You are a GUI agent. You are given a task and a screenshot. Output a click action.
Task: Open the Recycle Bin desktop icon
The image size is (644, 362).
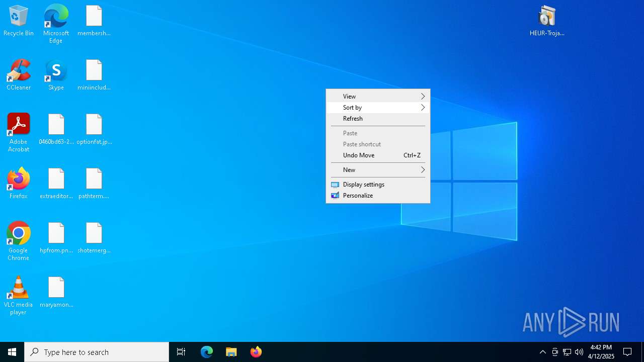pyautogui.click(x=19, y=21)
